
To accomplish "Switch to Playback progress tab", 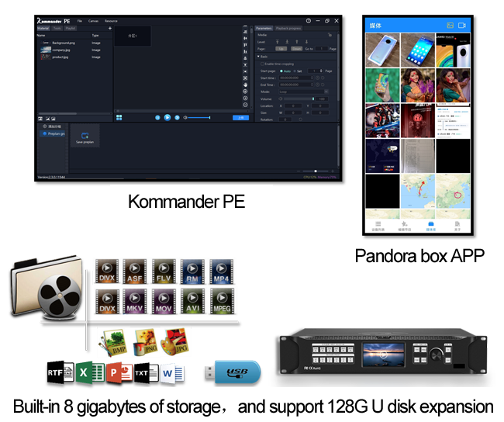I will coord(288,28).
